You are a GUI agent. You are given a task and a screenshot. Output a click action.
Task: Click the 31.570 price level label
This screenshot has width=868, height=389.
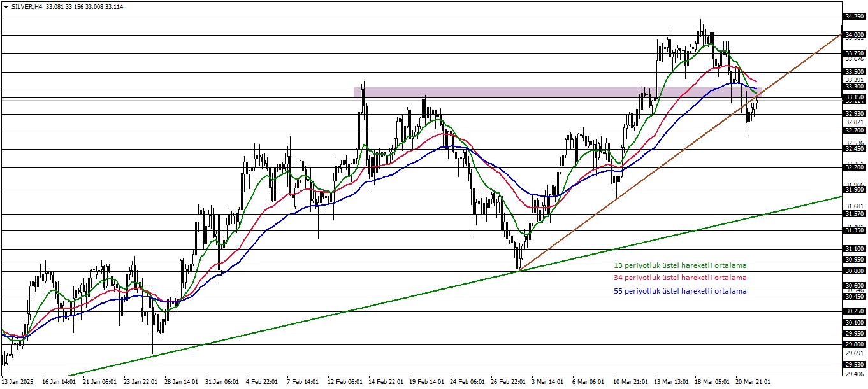854,214
